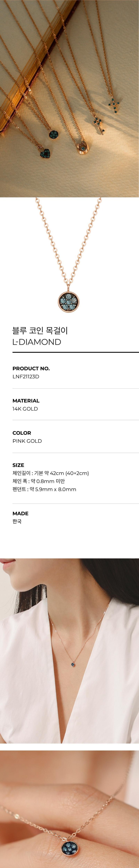Click the PRODUCT NO. heading
The height and width of the screenshot is (868, 139).
(31, 368)
